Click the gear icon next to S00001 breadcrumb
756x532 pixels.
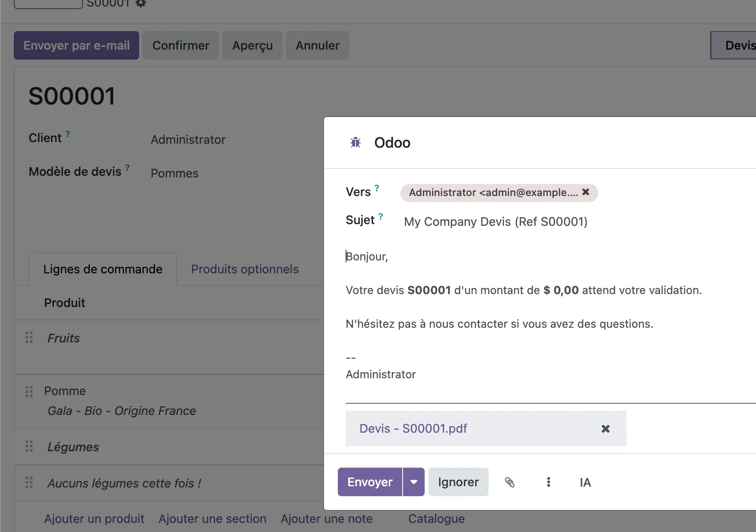(141, 3)
